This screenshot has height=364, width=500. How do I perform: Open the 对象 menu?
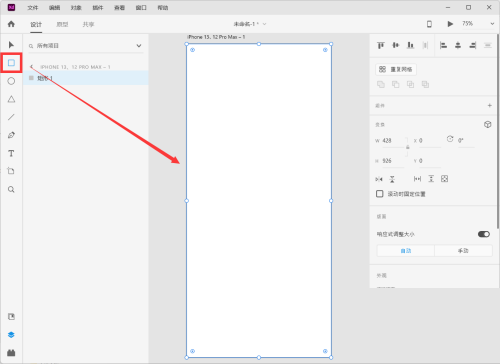click(x=76, y=7)
